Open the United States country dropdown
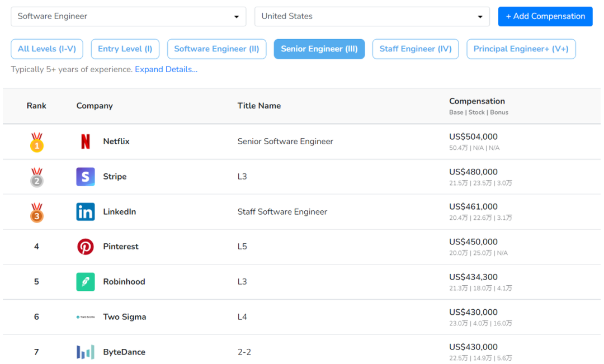This screenshot has width=604, height=364. 372,17
